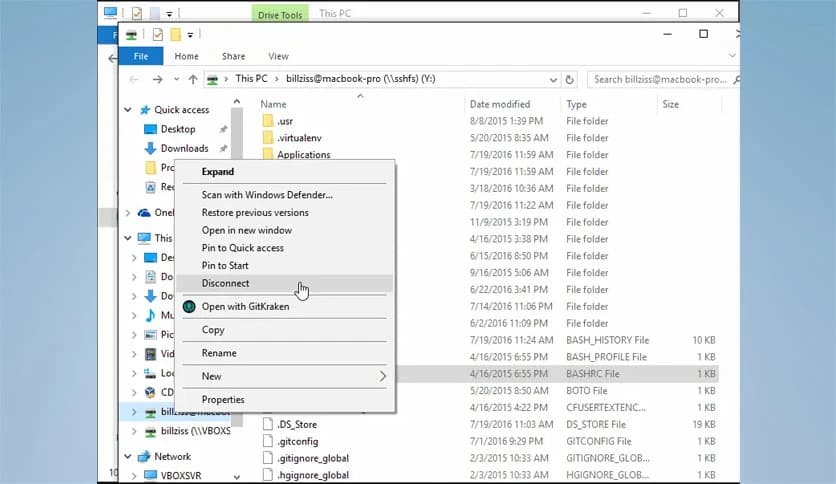Click the GitKraken icon in the menu
Image resolution: width=836 pixels, height=484 pixels.
pyautogui.click(x=189, y=306)
